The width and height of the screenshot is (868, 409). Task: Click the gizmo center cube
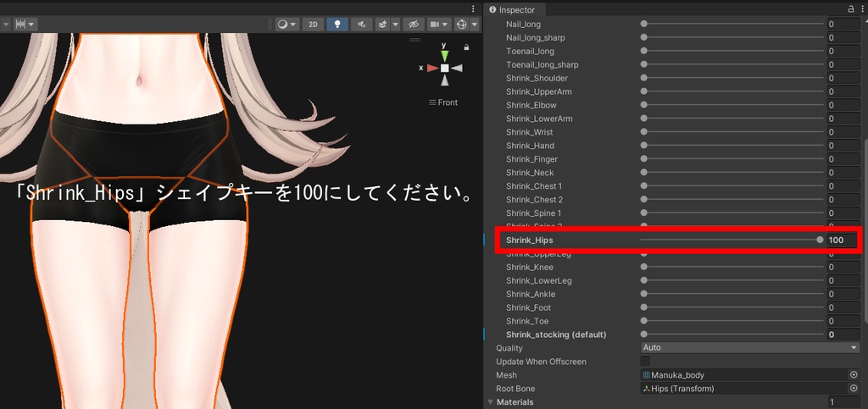[444, 68]
